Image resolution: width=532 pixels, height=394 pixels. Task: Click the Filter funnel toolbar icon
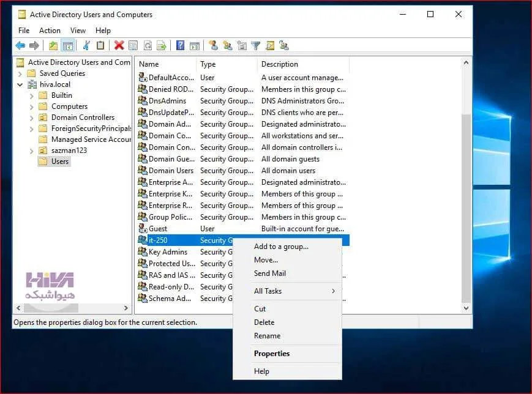pos(256,45)
